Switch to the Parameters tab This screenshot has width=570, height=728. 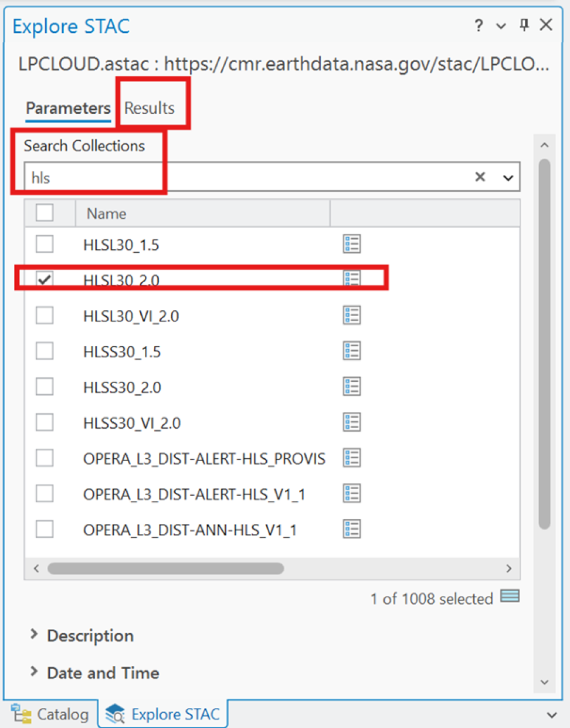pyautogui.click(x=68, y=108)
